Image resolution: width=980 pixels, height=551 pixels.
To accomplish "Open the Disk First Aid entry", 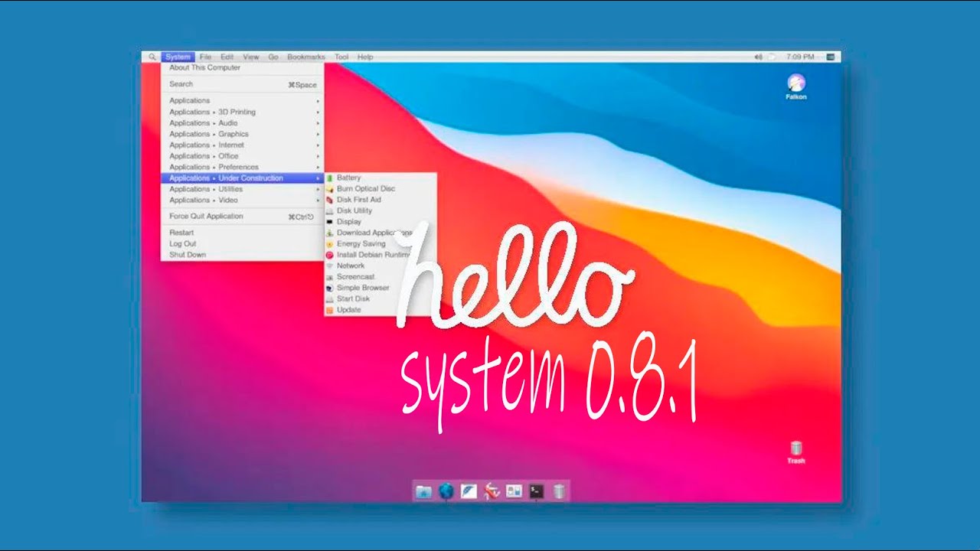I will 381,200.
